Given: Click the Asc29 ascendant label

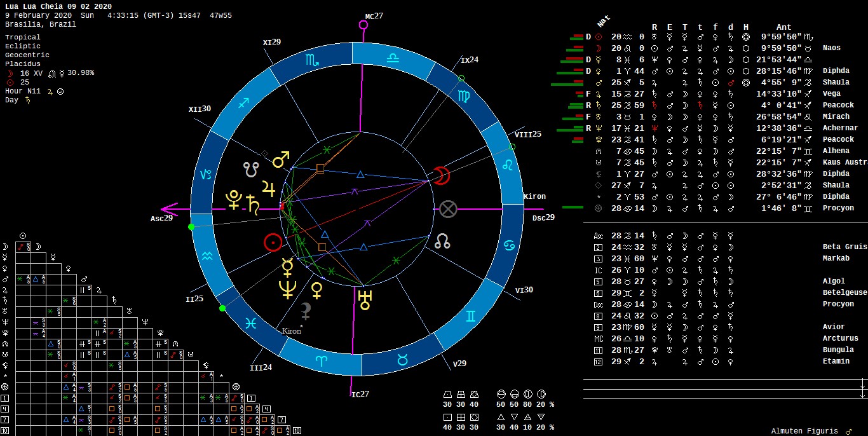Looking at the screenshot, I should pos(161,219).
